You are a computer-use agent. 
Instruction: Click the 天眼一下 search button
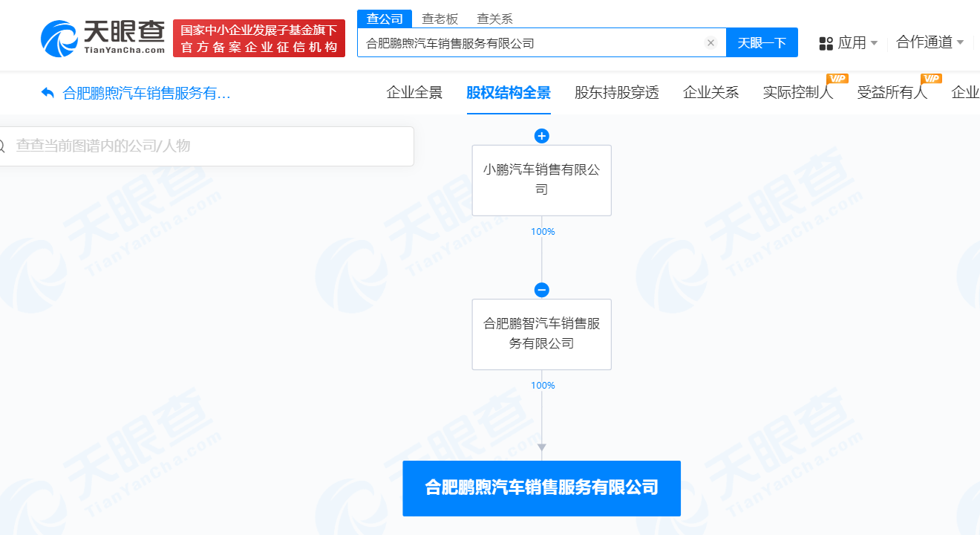(762, 42)
